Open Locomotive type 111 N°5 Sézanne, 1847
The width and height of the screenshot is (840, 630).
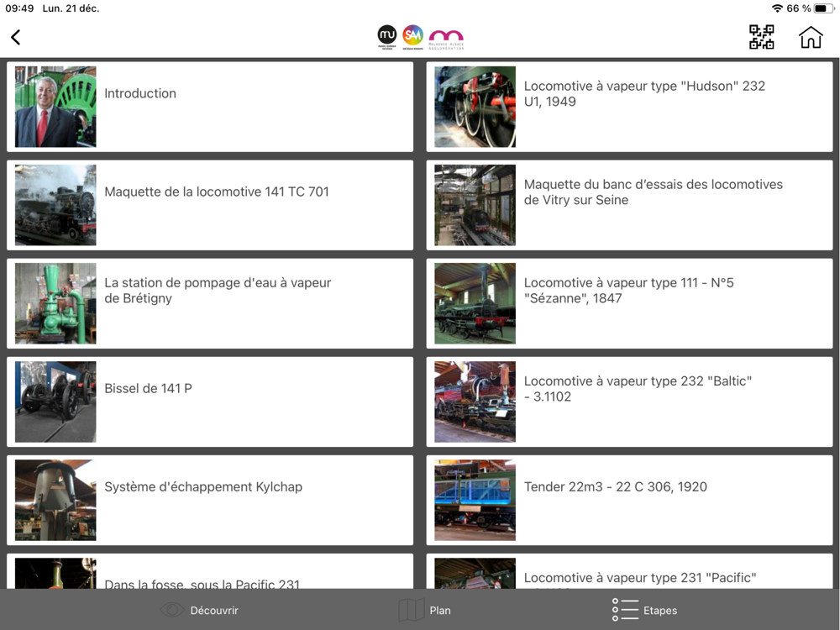629,303
